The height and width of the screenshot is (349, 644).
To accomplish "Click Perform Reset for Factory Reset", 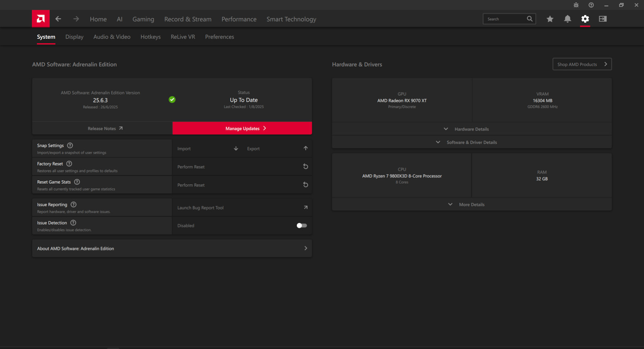I will tap(242, 166).
